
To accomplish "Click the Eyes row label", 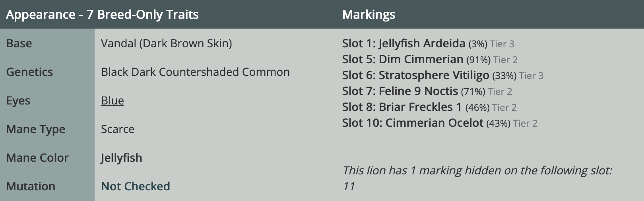I will point(18,101).
